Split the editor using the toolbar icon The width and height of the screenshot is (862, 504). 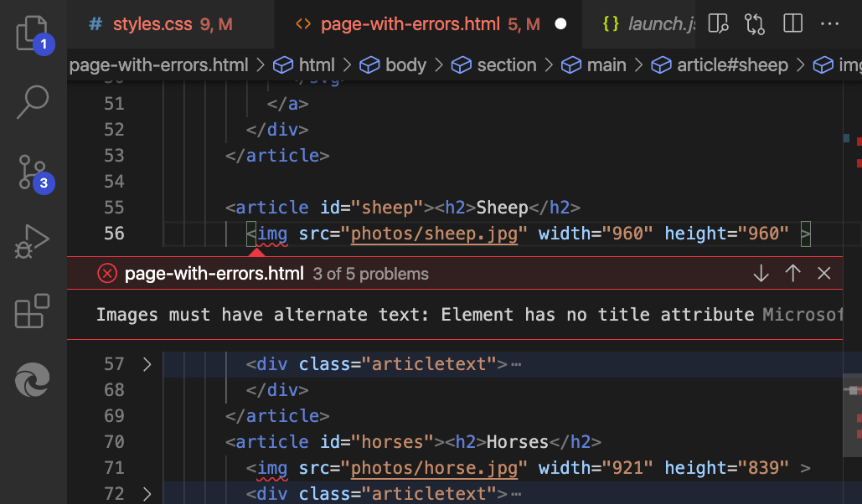point(792,23)
